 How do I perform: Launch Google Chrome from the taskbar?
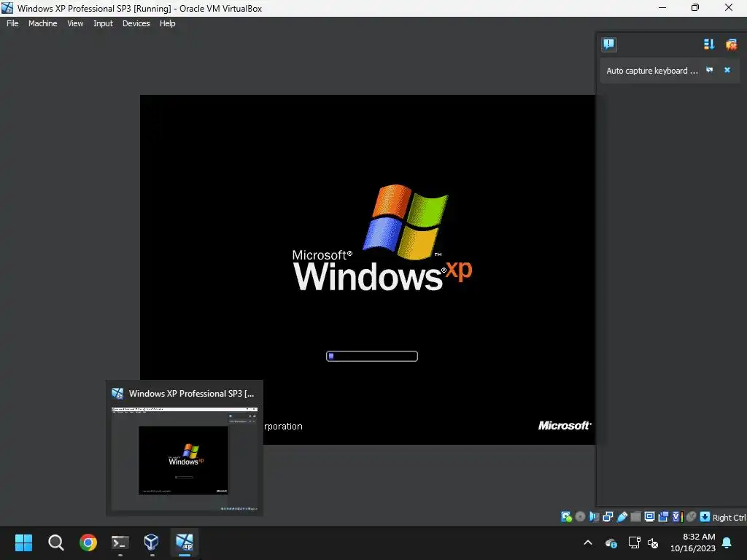pyautogui.click(x=88, y=542)
